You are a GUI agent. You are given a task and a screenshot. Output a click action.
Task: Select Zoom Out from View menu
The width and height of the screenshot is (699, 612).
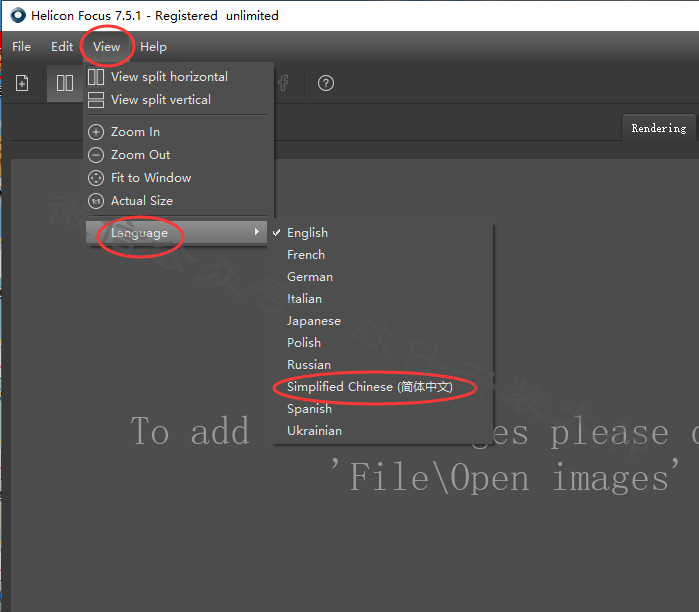[177, 155]
